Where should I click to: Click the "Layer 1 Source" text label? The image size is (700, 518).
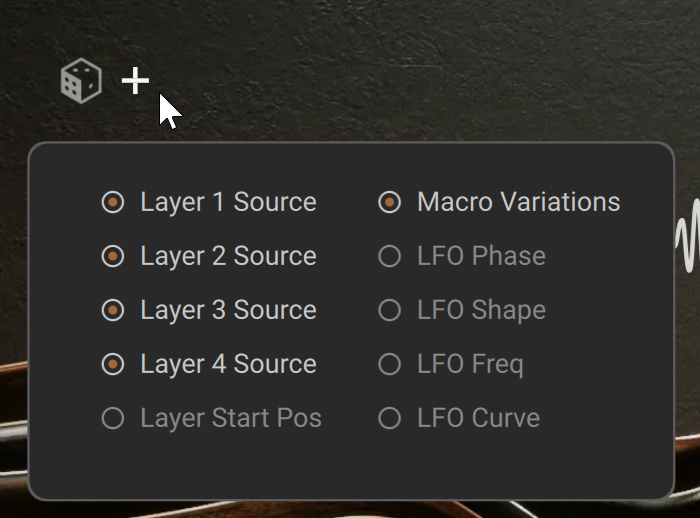click(228, 202)
